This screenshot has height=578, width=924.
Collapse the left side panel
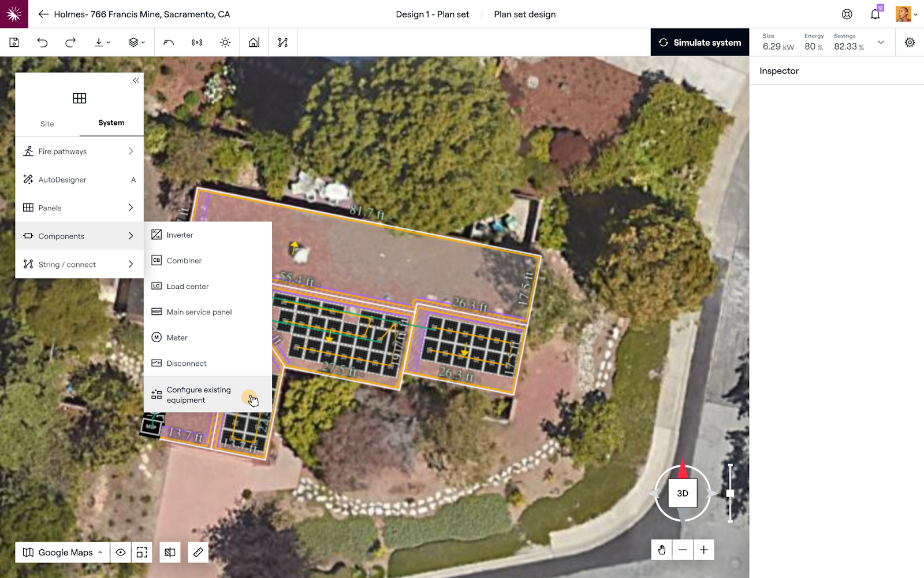coord(136,80)
